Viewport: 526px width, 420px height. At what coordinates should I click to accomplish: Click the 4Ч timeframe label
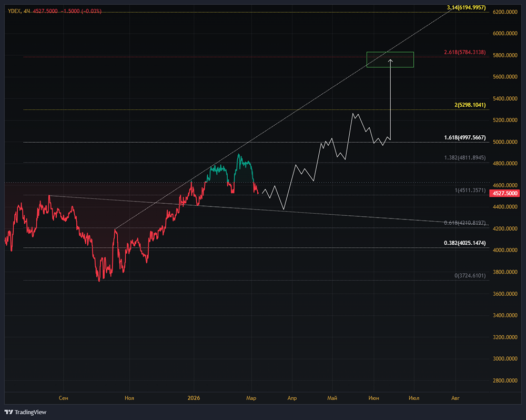(27, 11)
